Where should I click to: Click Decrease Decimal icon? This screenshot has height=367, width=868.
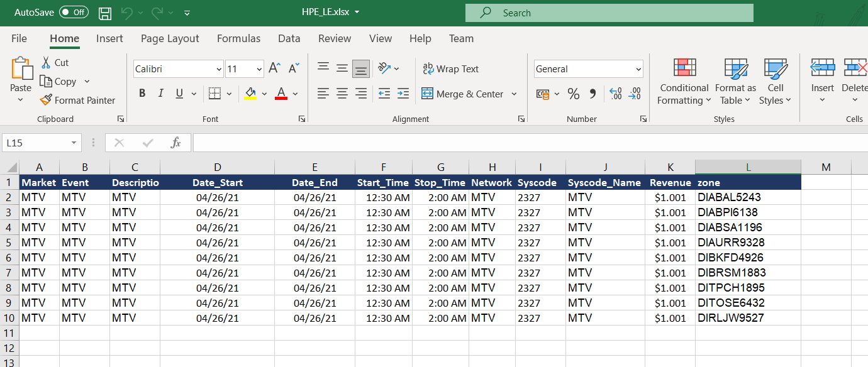635,94
